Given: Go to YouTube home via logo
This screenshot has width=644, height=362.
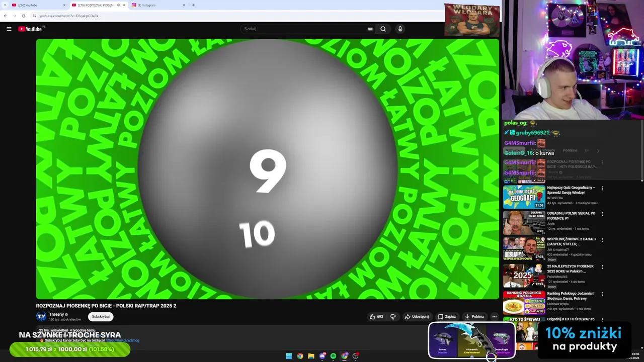Looking at the screenshot, I should pyautogui.click(x=30, y=29).
